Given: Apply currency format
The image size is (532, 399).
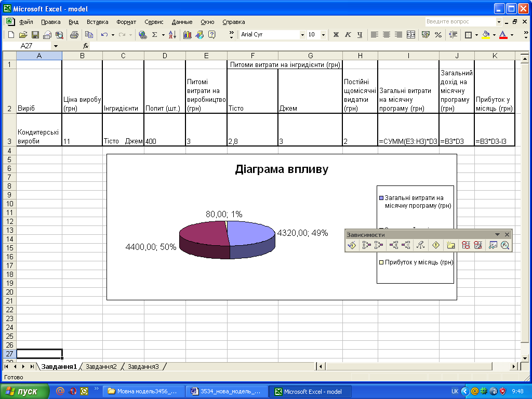Looking at the screenshot, I should pyautogui.click(x=425, y=35).
